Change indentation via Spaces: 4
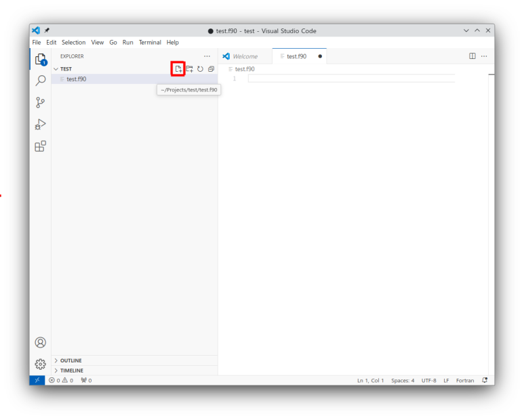 click(x=403, y=380)
